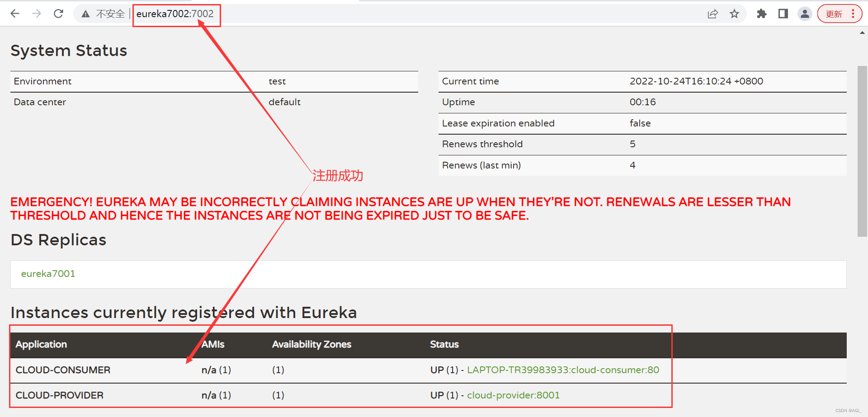Open the cloud-provider:8001 instance link

click(x=513, y=395)
